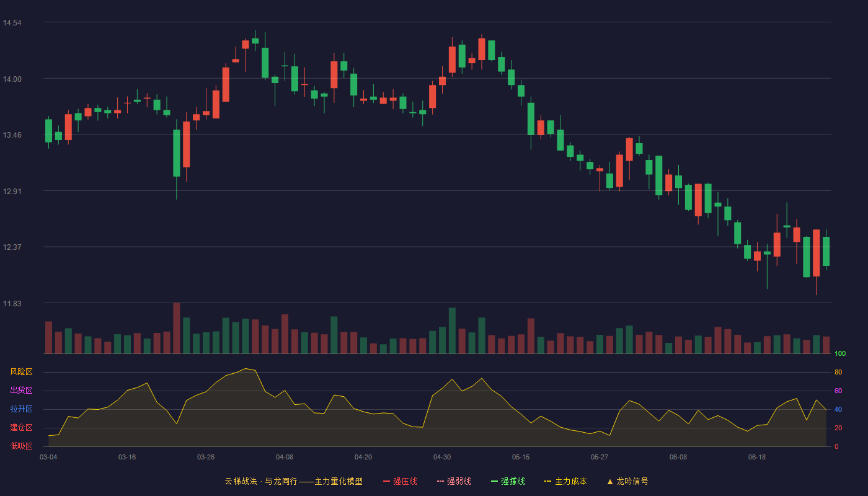868x496 pixels.
Task: Click the 11.83 price axis label
Action: (12, 304)
